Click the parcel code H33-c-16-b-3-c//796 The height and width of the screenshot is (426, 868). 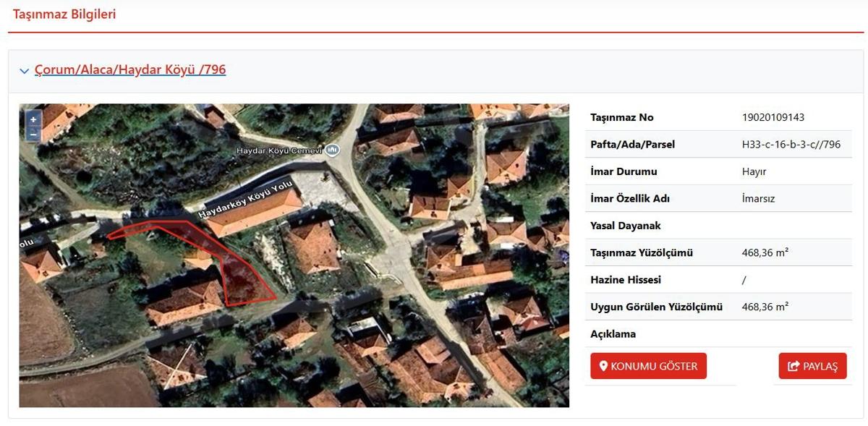click(791, 145)
